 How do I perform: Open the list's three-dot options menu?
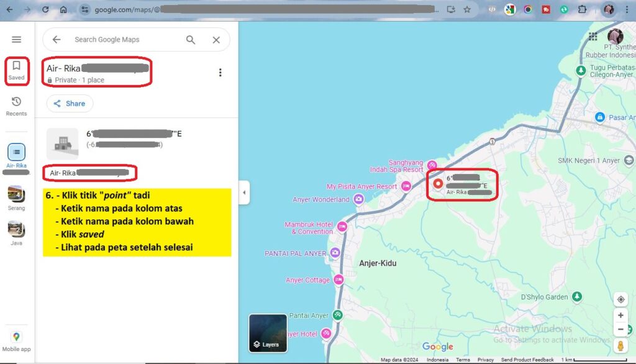click(x=220, y=72)
